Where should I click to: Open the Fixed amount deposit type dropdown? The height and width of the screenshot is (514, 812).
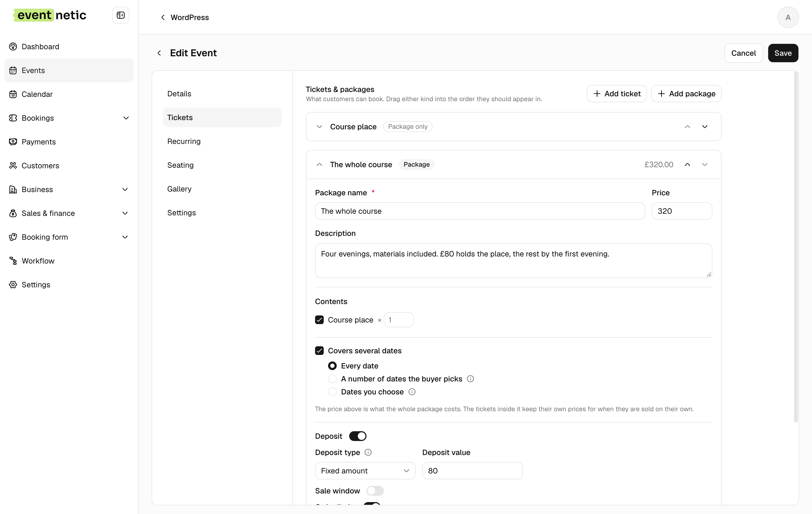tap(365, 470)
